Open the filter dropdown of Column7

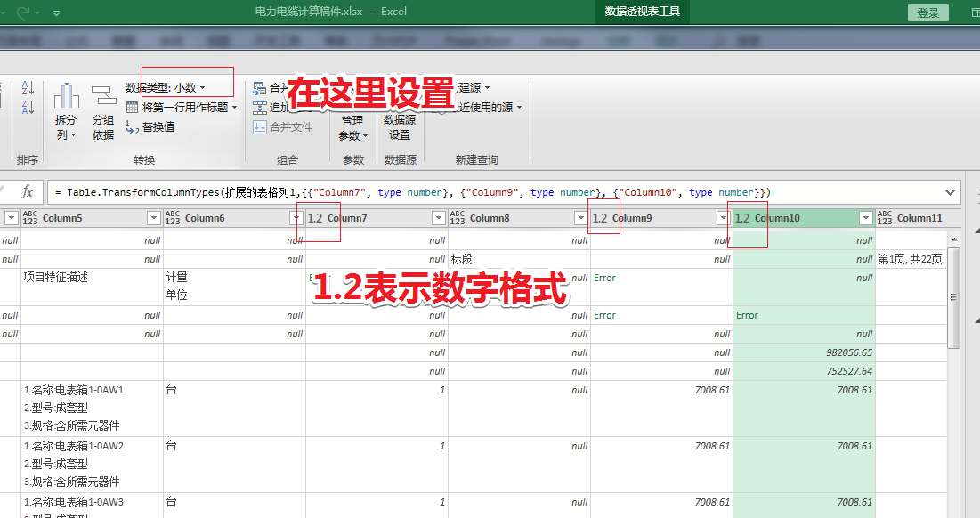[439, 217]
